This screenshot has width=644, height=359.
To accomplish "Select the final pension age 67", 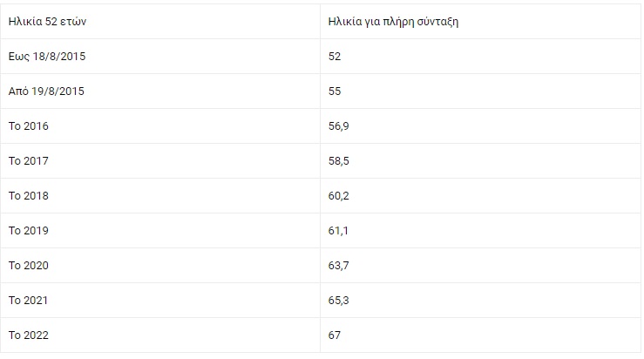I will (x=335, y=335).
